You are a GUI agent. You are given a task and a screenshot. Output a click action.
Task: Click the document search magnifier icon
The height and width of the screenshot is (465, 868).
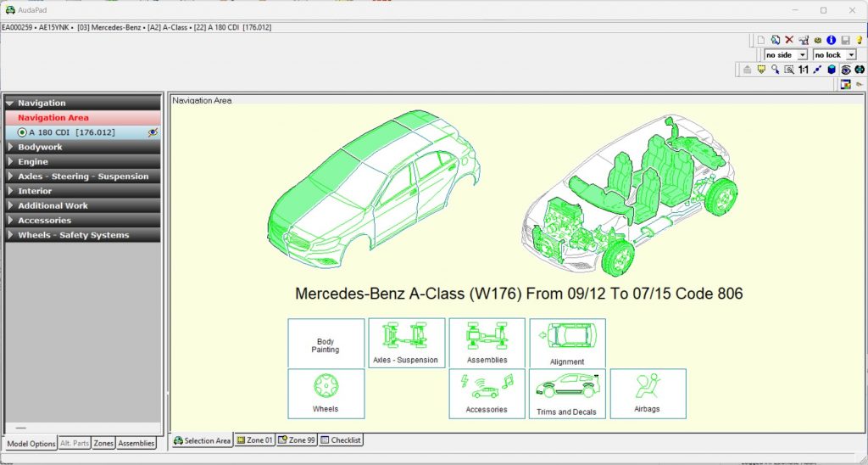tap(775, 40)
